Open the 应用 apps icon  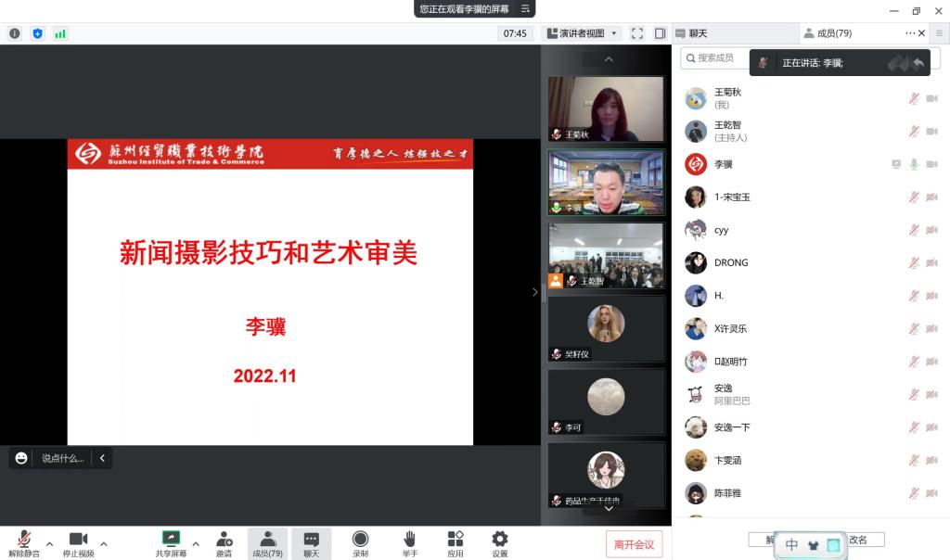(x=455, y=542)
